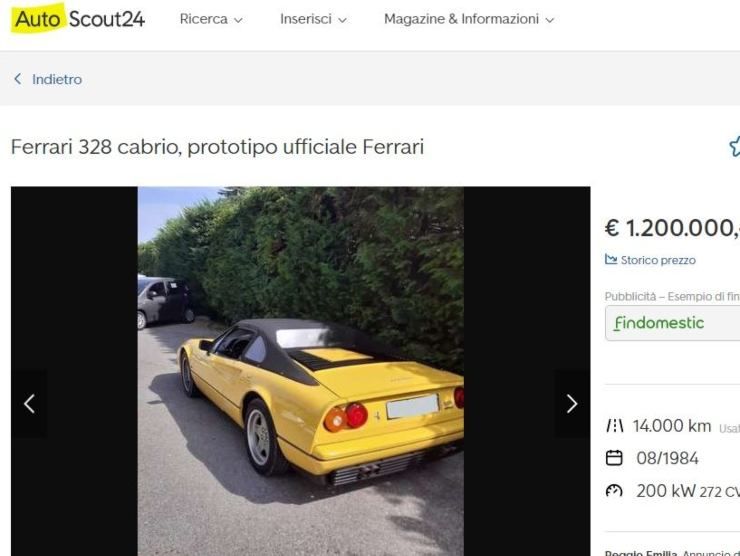
Task: Click Inserisci in the navigation bar
Action: 306,19
